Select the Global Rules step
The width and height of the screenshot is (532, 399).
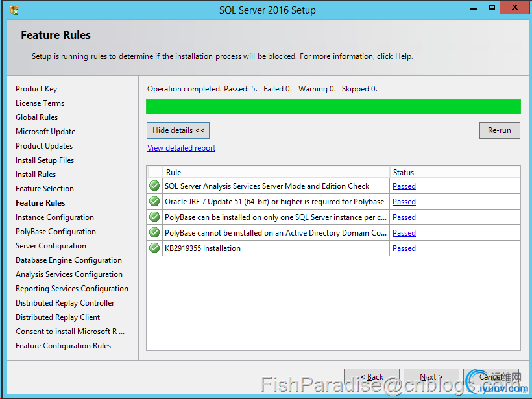point(36,117)
